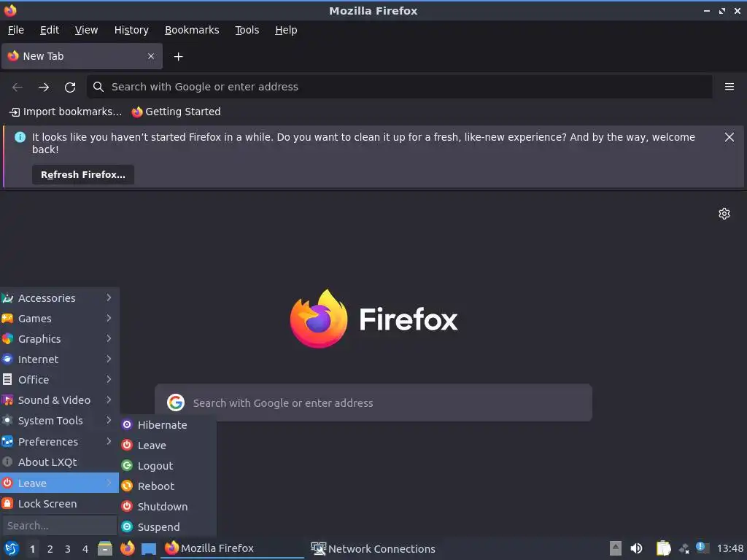The image size is (747, 560).
Task: Open the Firefox hamburger application menu
Action: coord(729,87)
